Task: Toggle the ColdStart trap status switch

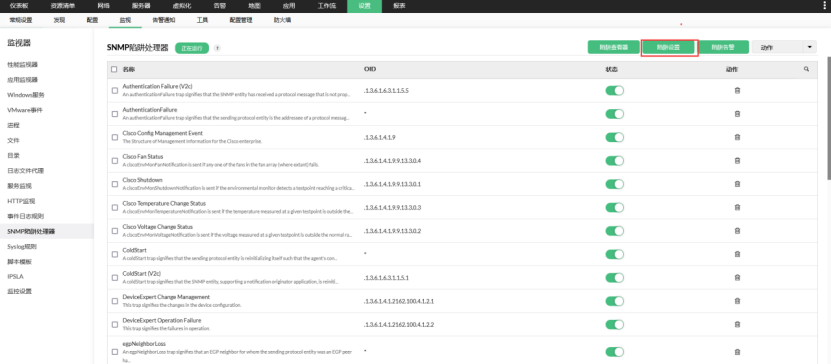Action: coord(615,254)
